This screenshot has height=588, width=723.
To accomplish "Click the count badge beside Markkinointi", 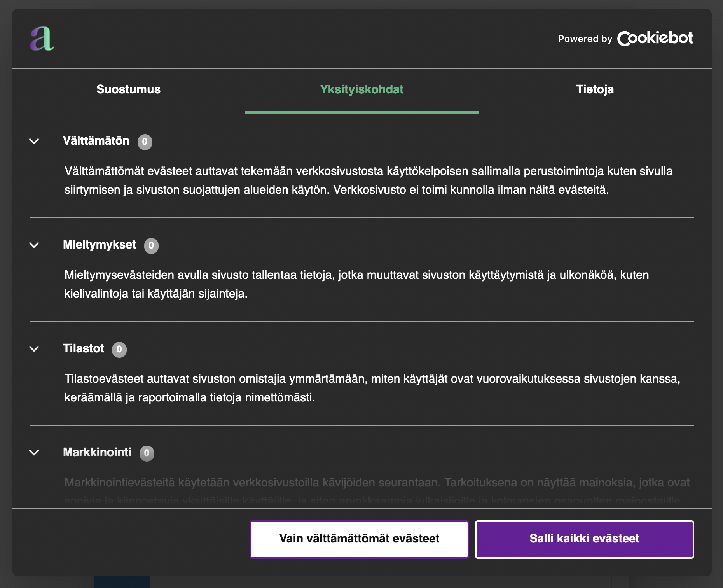I will pyautogui.click(x=147, y=453).
